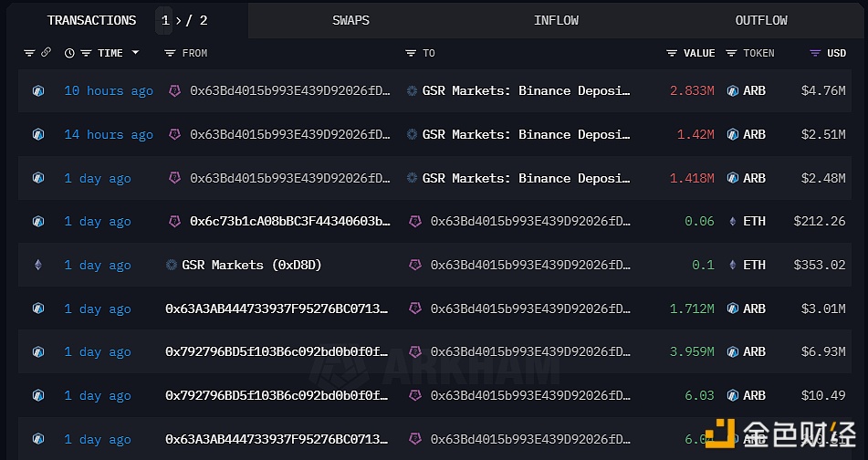Filter the TOKEN column
Image resolution: width=868 pixels, height=460 pixels.
pyautogui.click(x=731, y=53)
